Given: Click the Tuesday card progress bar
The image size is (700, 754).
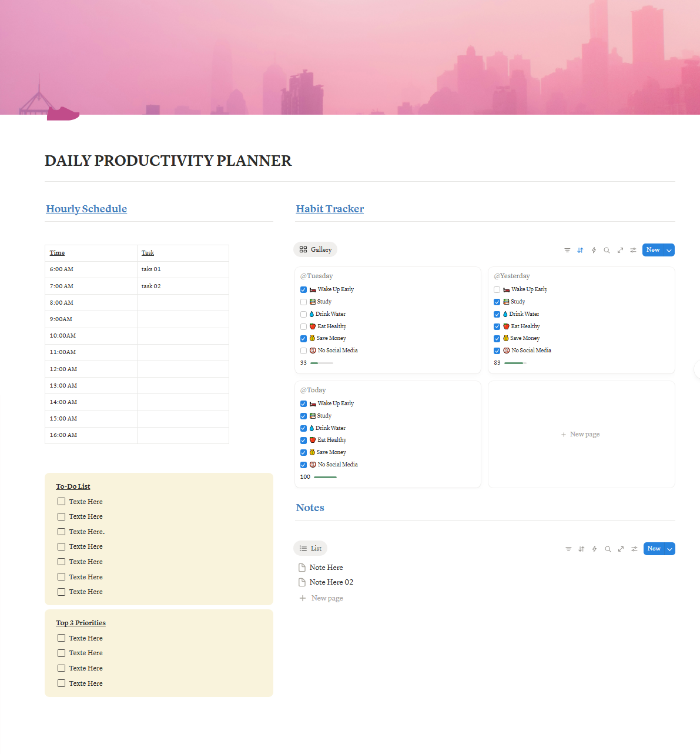Looking at the screenshot, I should click(321, 363).
